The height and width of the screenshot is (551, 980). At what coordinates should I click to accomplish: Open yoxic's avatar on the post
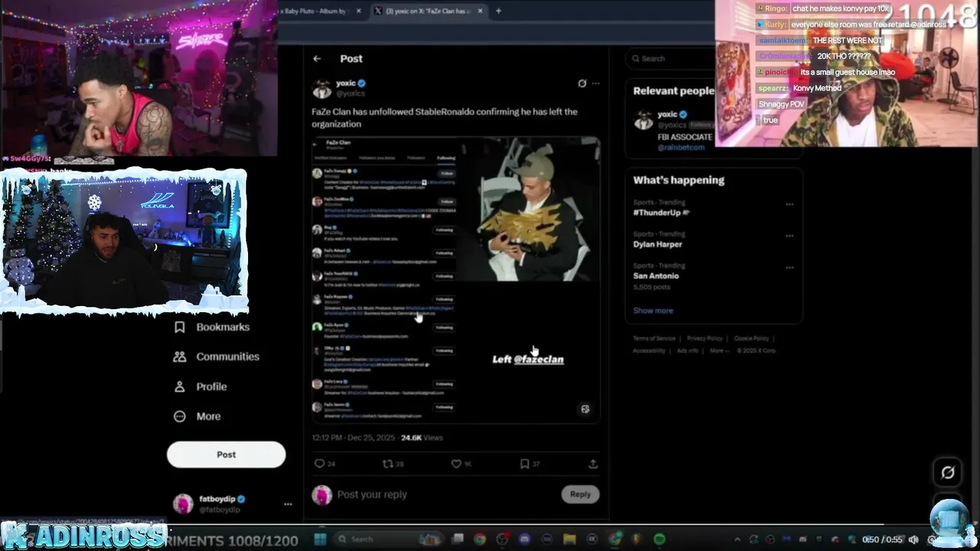pos(322,88)
